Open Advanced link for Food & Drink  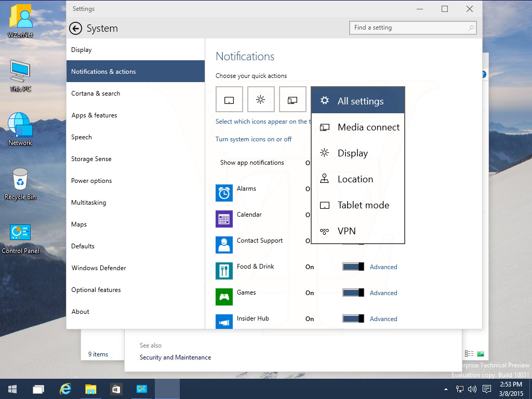click(x=383, y=267)
